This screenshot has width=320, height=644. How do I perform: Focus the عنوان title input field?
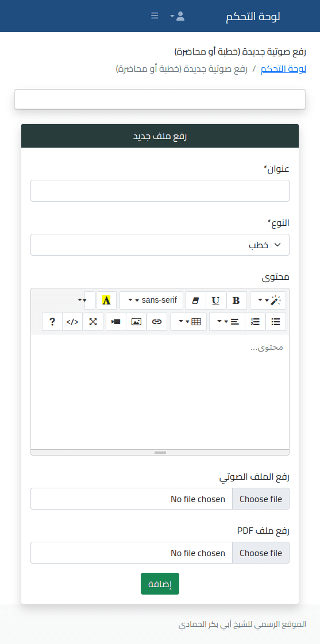point(160,191)
